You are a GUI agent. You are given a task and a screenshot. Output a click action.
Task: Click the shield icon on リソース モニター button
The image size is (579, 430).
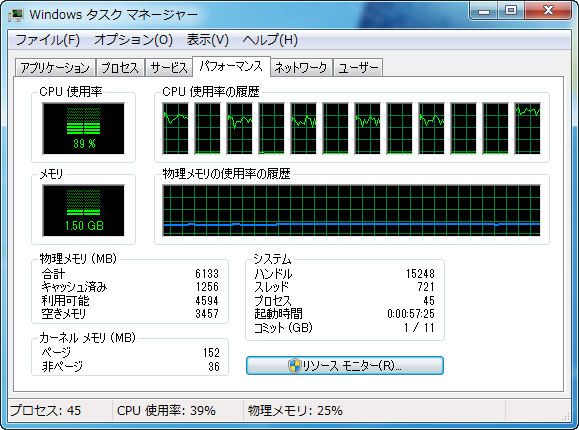(x=295, y=366)
